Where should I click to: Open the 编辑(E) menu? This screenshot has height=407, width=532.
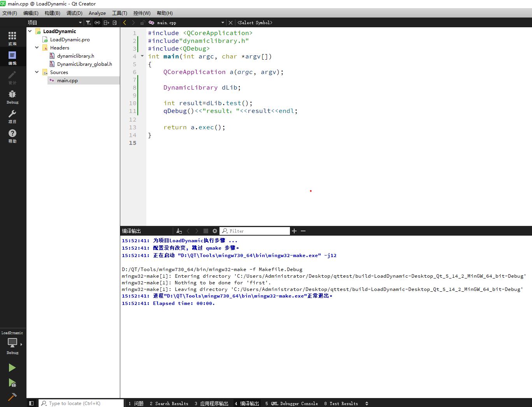point(31,13)
